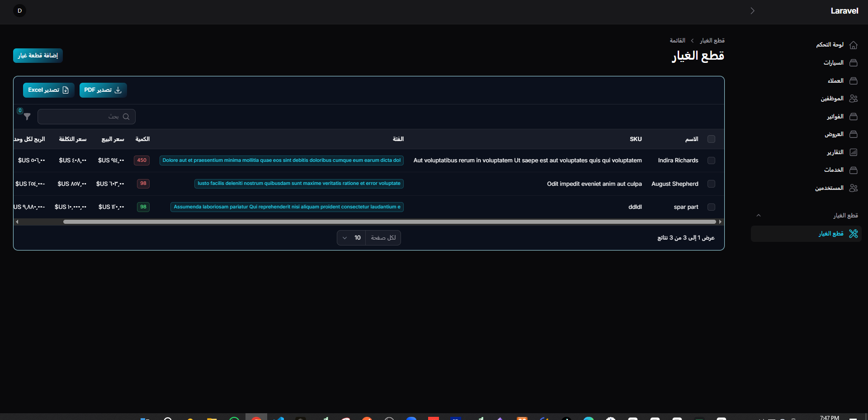868x420 pixels.
Task: Click the home icon beside لوحة التحكم
Action: click(x=853, y=45)
